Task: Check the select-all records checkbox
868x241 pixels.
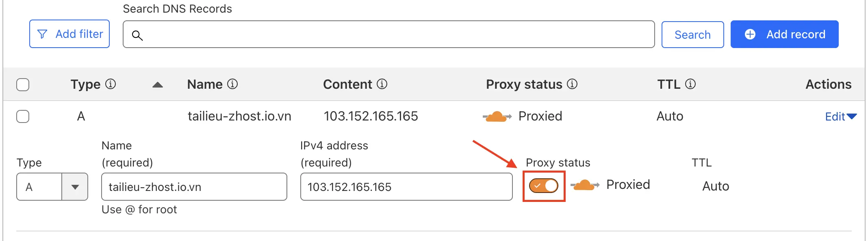Action: [23, 85]
